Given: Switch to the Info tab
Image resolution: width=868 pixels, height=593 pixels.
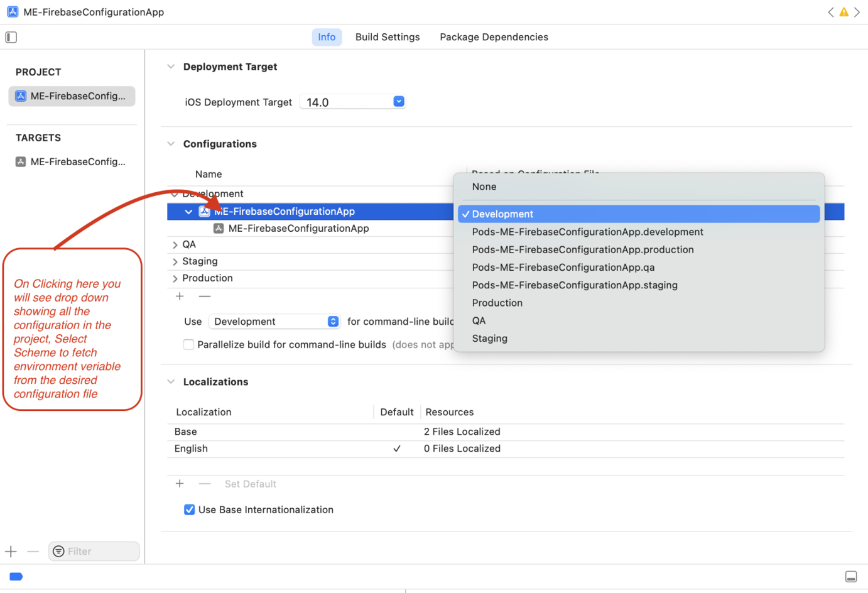Looking at the screenshot, I should [327, 37].
